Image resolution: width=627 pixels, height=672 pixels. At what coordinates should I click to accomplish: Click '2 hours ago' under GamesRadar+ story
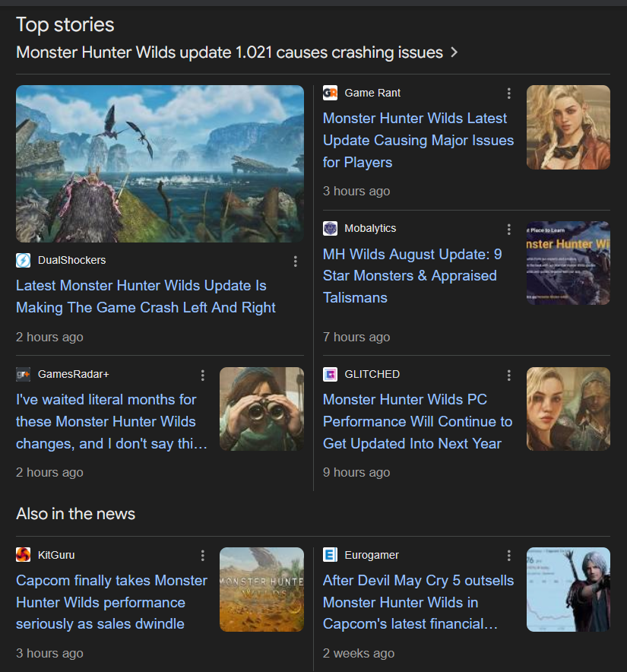point(49,472)
